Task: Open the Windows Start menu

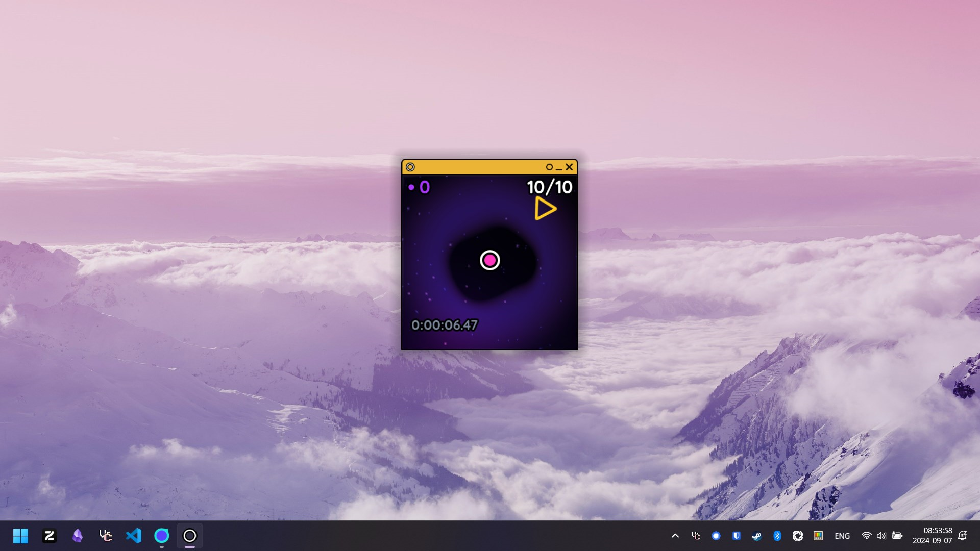Action: pyautogui.click(x=20, y=536)
